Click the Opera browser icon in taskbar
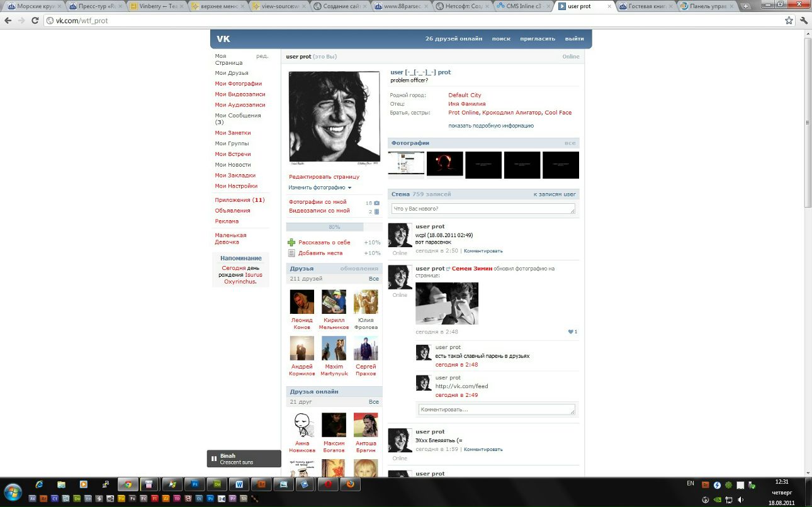This screenshot has height=507, width=812. [327, 484]
